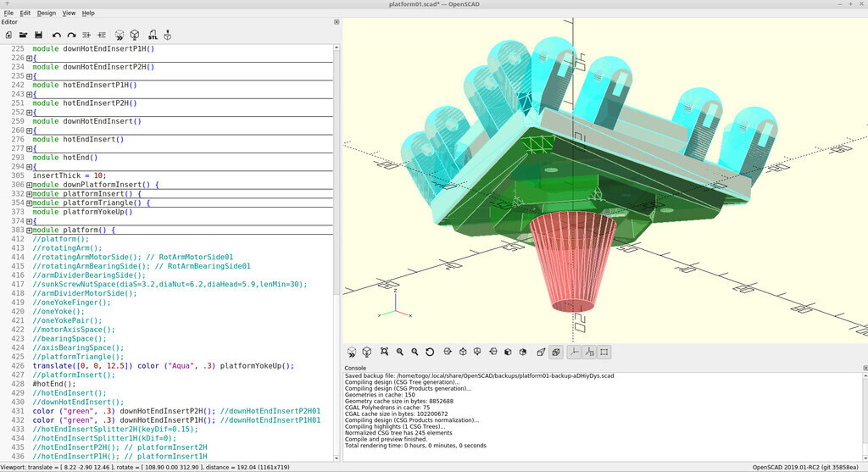Expand the fold at line 243
Image resolution: width=868 pixels, height=472 pixels.
[x=30, y=94]
